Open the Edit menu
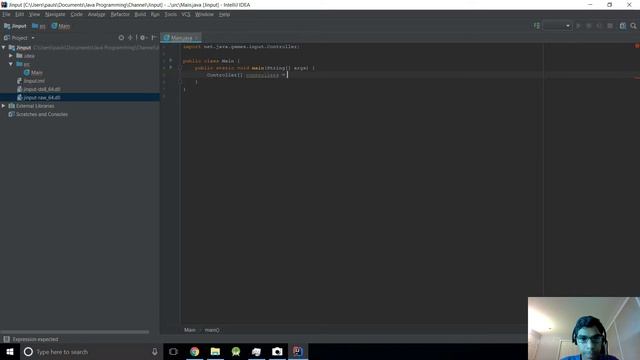640x360 pixels. pos(20,14)
